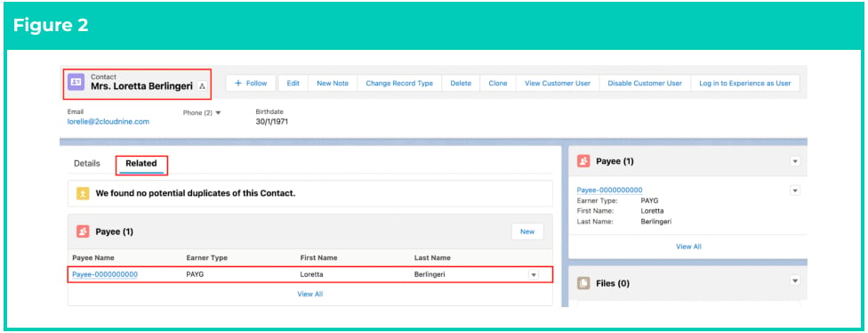868x333 pixels.
Task: Click the Payee icon in the right panel
Action: (583, 161)
